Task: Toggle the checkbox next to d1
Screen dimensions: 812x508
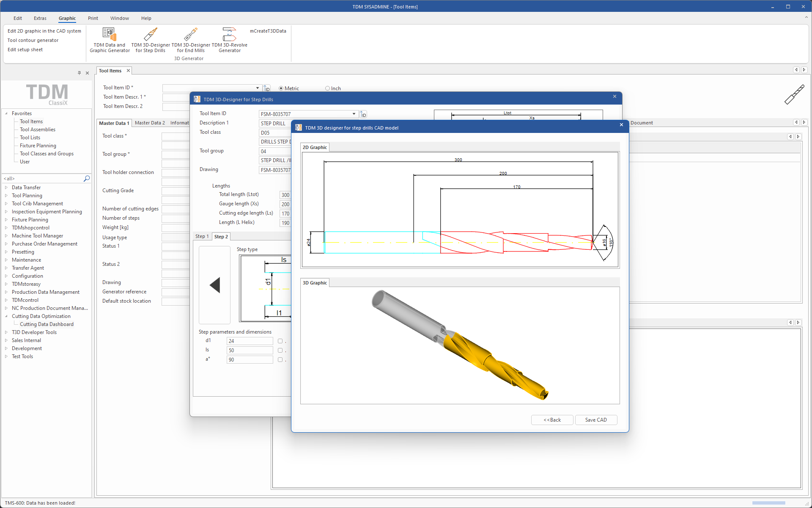Action: (x=280, y=341)
